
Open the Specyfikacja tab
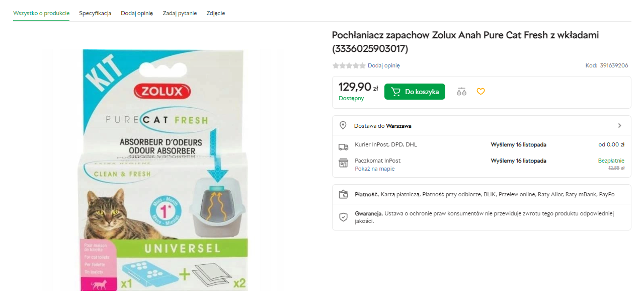coord(95,13)
